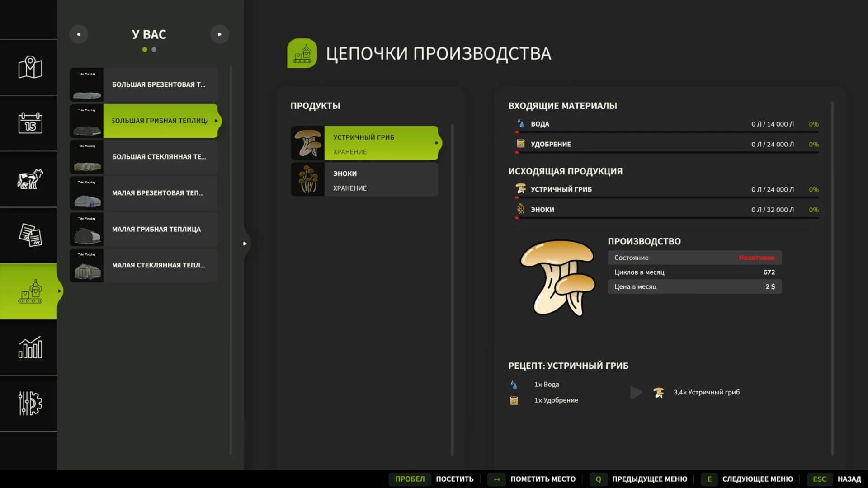Open the animals cow icon
Image resolution: width=868 pixels, height=488 pixels.
click(30, 179)
